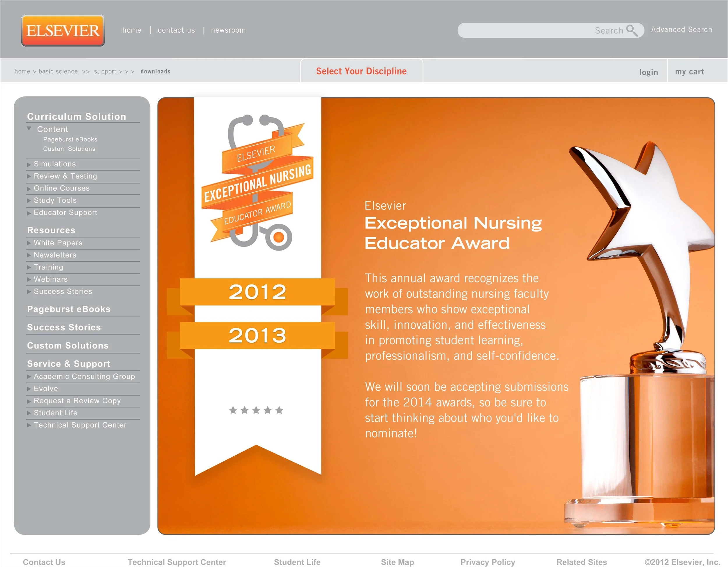Click Technical Support Center in footer
This screenshot has width=728, height=568.
[x=177, y=562]
